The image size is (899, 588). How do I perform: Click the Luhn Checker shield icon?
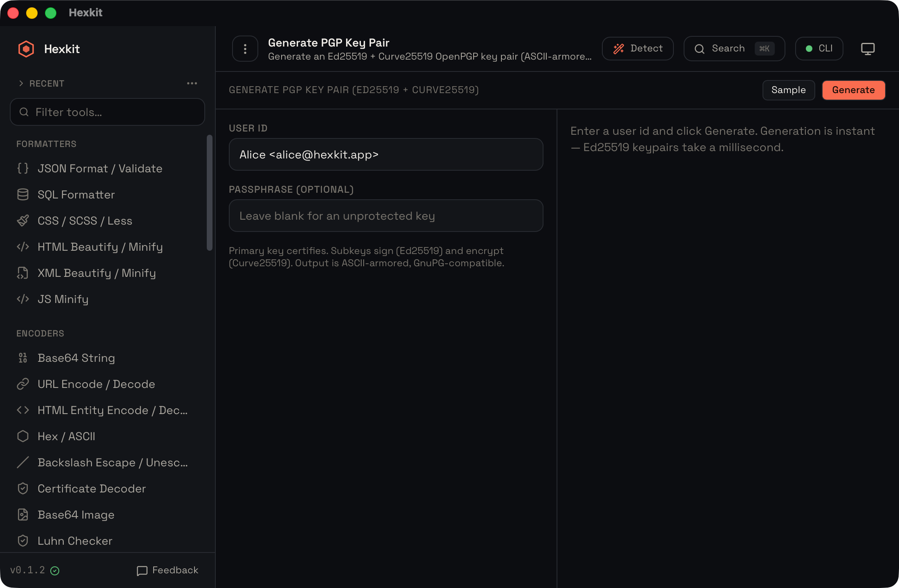(23, 541)
